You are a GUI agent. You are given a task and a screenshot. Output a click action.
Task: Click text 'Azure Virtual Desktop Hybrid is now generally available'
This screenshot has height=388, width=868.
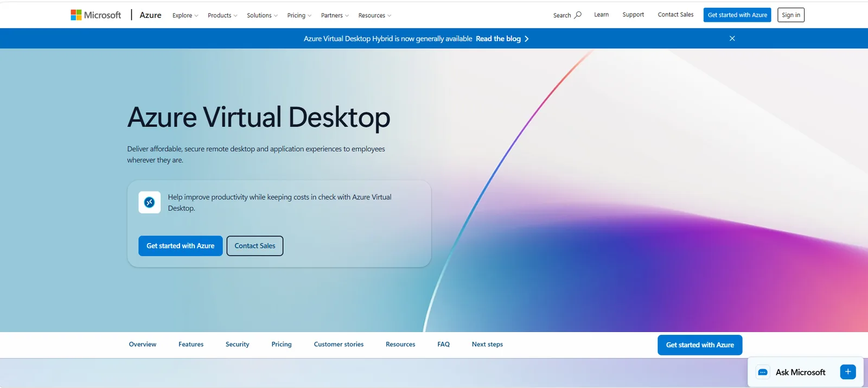[388, 39]
